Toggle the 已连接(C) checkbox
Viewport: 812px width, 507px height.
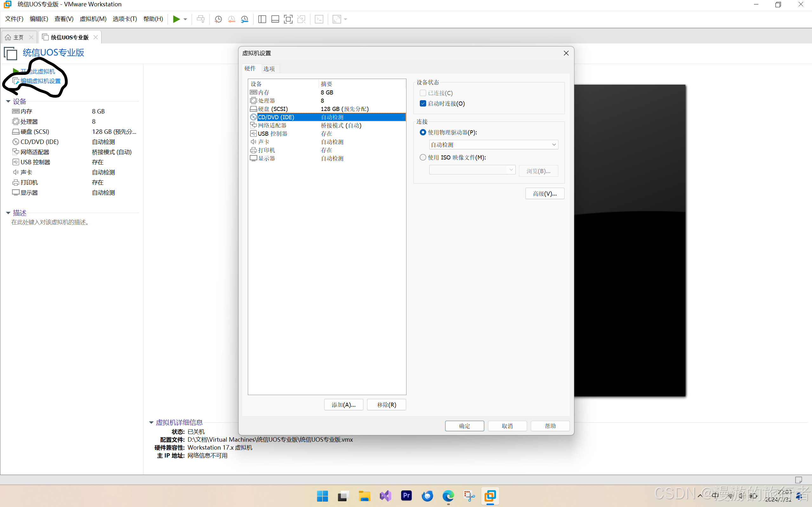pyautogui.click(x=423, y=93)
